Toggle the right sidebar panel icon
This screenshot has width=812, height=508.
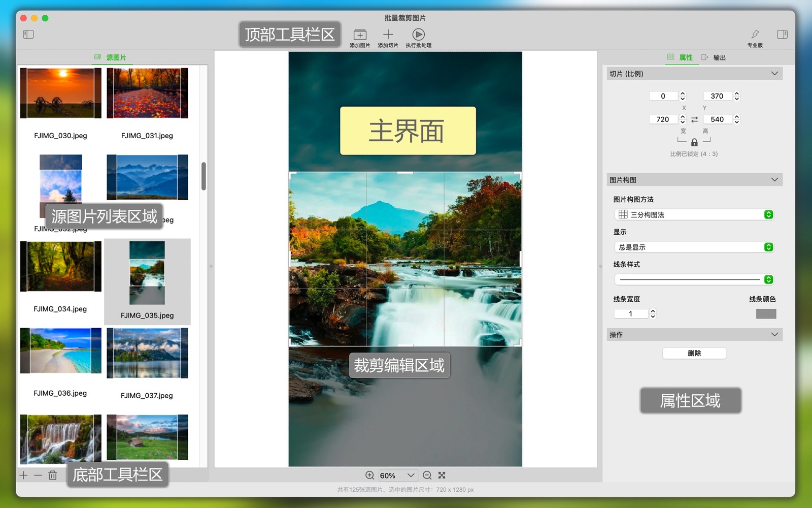(782, 35)
